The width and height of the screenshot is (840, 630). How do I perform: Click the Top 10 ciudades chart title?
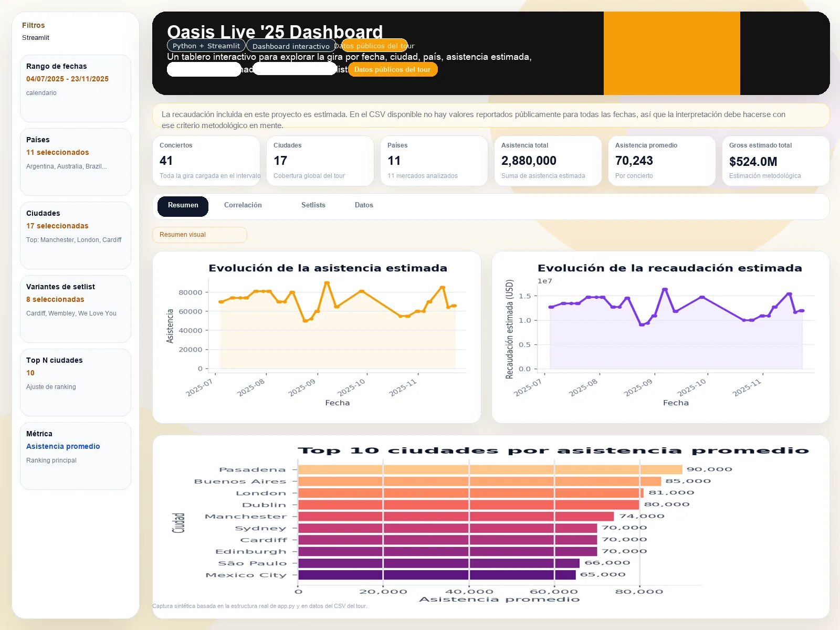click(553, 450)
